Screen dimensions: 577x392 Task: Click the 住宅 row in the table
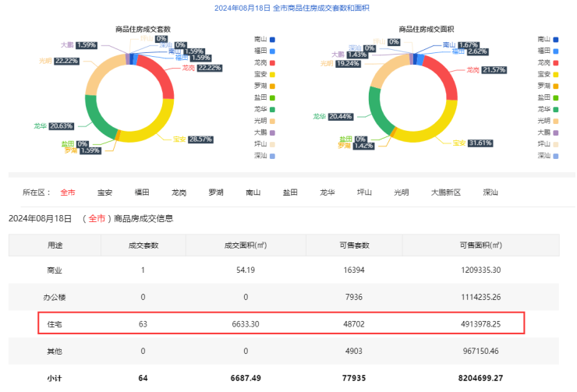coord(282,323)
